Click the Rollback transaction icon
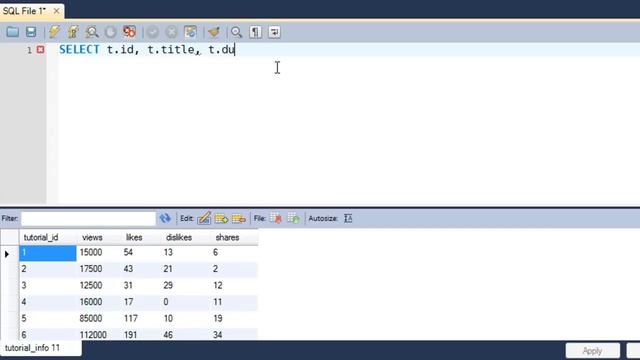 click(x=171, y=32)
